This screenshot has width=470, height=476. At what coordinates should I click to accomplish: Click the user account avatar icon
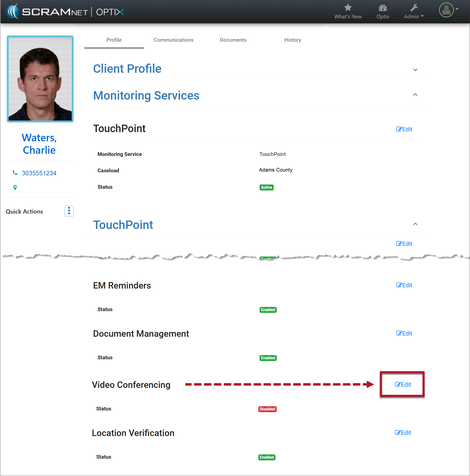point(446,10)
